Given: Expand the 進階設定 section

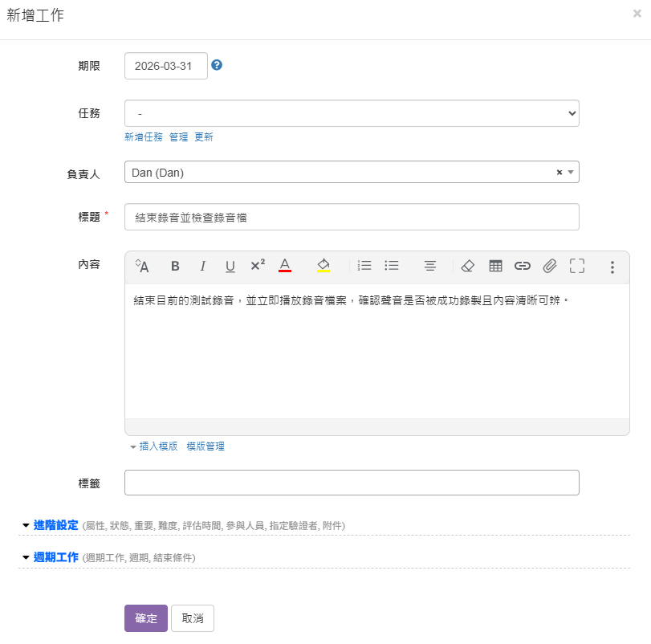Looking at the screenshot, I should [55, 525].
